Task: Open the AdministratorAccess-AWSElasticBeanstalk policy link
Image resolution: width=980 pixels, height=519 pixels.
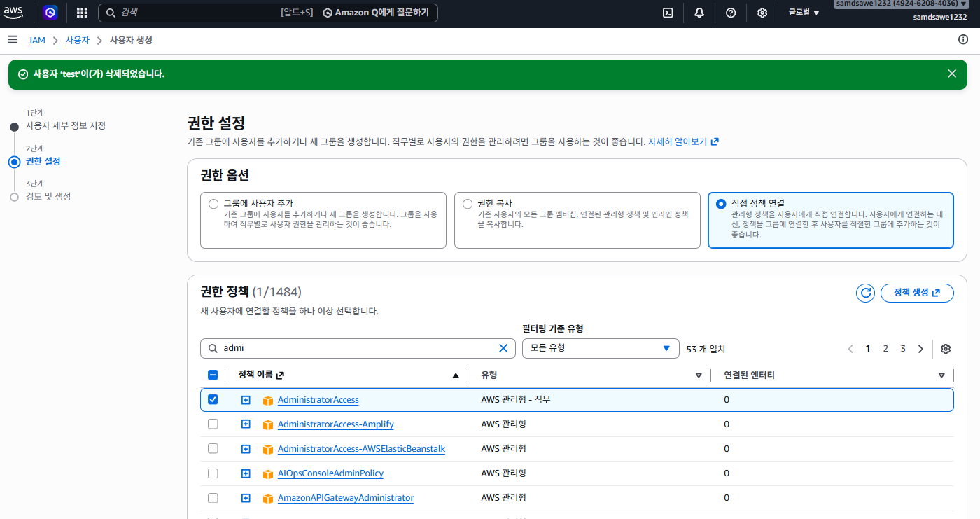Action: pos(362,449)
